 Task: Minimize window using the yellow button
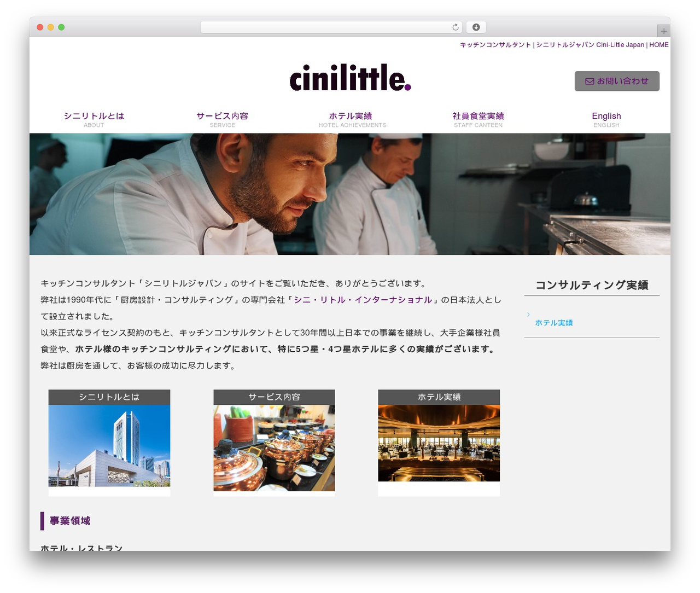pyautogui.click(x=51, y=27)
